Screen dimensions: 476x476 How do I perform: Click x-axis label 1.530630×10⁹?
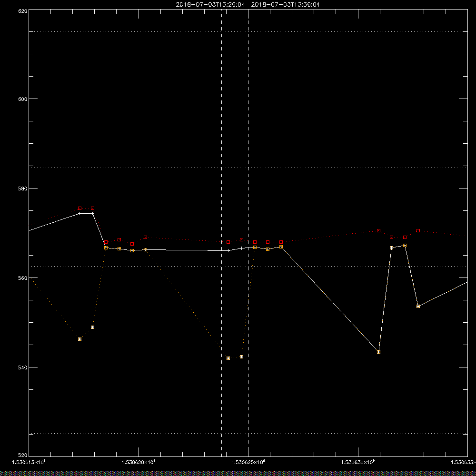click(x=358, y=462)
